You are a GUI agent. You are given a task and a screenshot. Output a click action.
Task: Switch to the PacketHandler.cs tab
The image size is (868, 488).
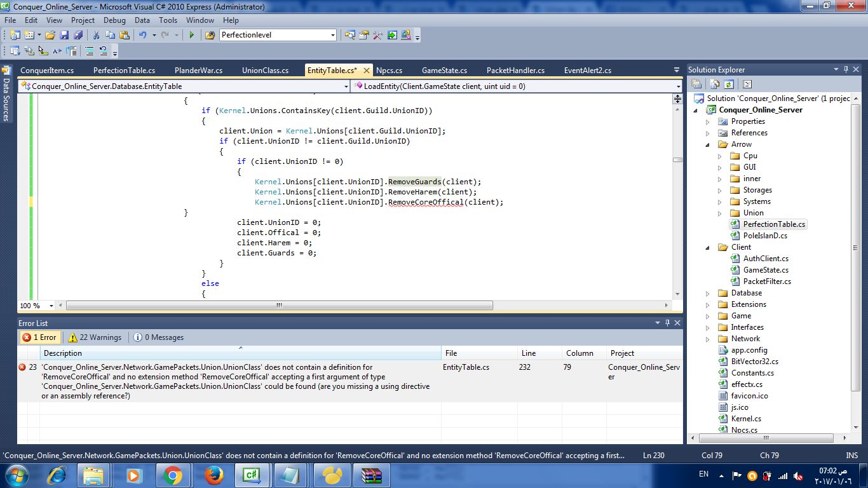(515, 71)
